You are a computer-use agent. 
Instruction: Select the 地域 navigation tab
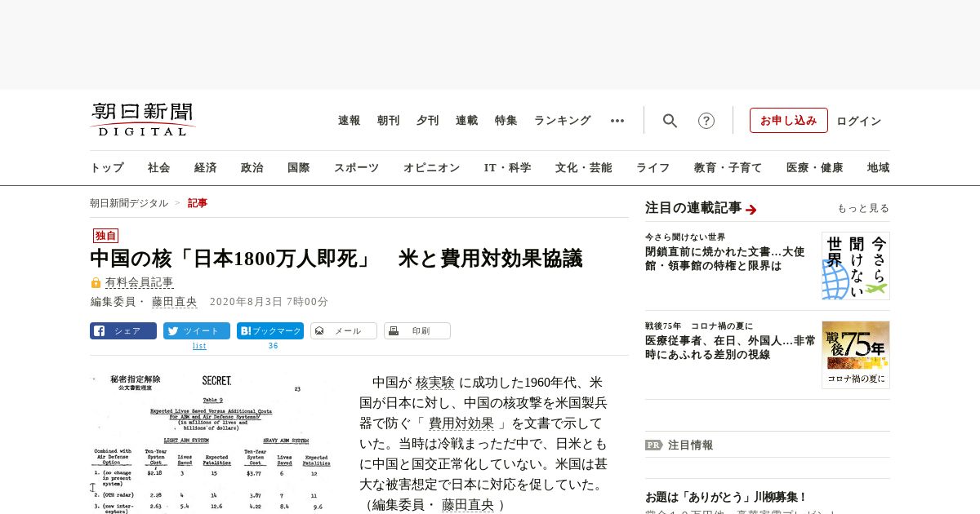point(879,168)
